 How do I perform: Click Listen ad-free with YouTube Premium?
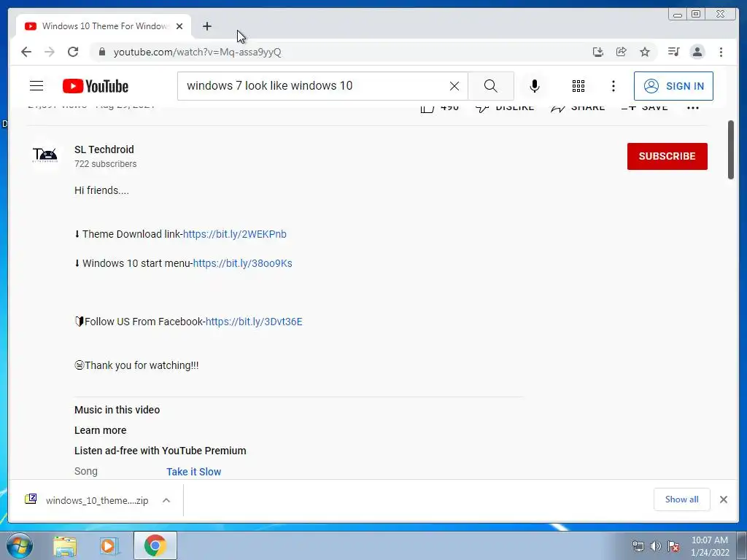[160, 451]
